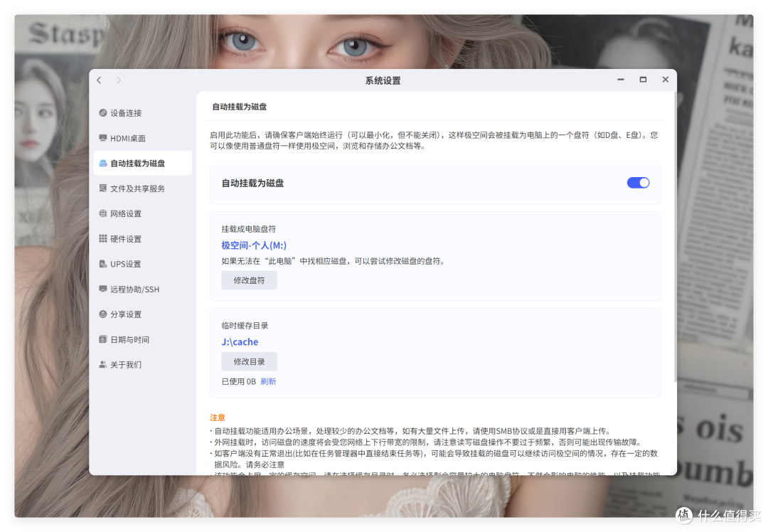
Task: Select 远程协助/SSH in sidebar
Action: point(142,289)
